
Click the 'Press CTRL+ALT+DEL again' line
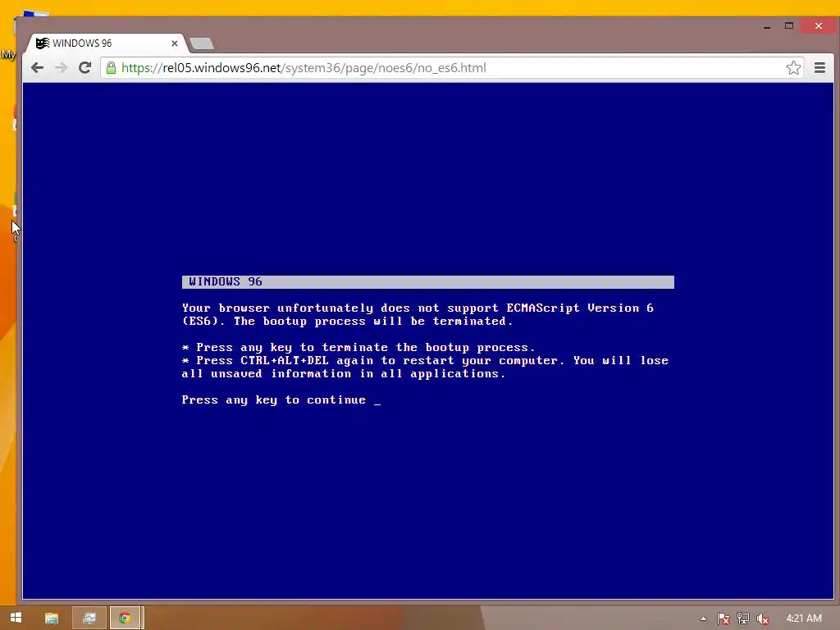point(425,361)
